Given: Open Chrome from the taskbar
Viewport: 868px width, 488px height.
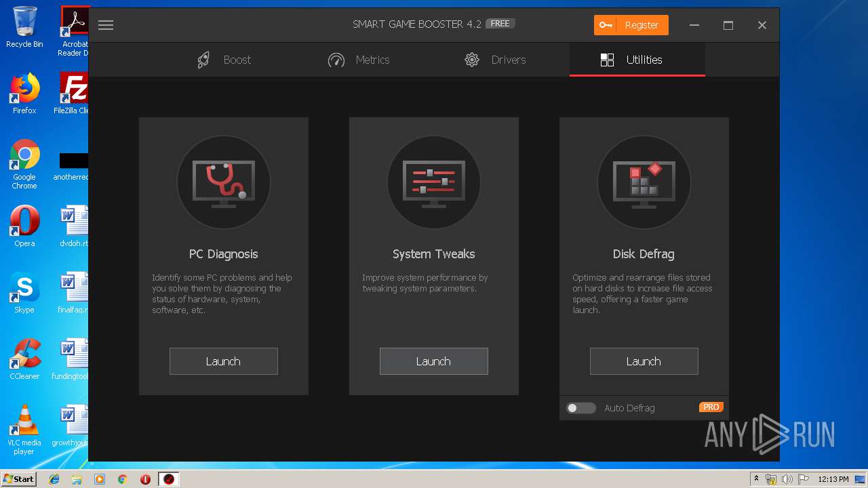Looking at the screenshot, I should (122, 479).
